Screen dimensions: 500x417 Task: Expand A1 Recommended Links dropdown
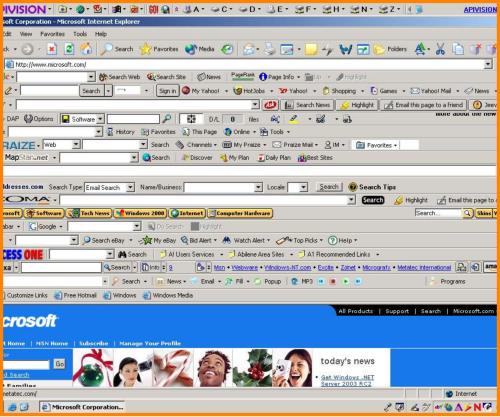coord(378,255)
